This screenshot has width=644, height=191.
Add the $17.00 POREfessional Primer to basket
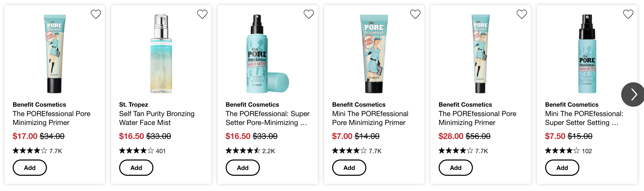coord(30,168)
